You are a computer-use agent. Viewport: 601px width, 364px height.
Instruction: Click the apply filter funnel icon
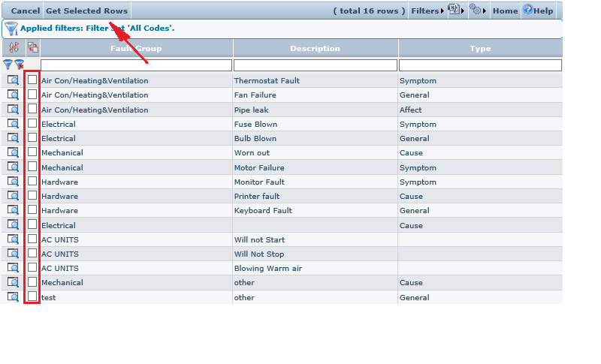pyautogui.click(x=8, y=65)
